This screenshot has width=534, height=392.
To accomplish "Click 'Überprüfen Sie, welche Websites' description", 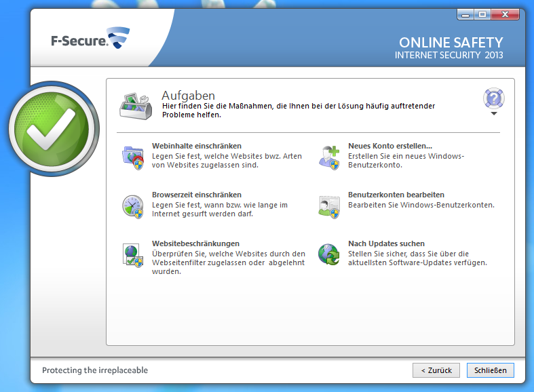I will (229, 262).
